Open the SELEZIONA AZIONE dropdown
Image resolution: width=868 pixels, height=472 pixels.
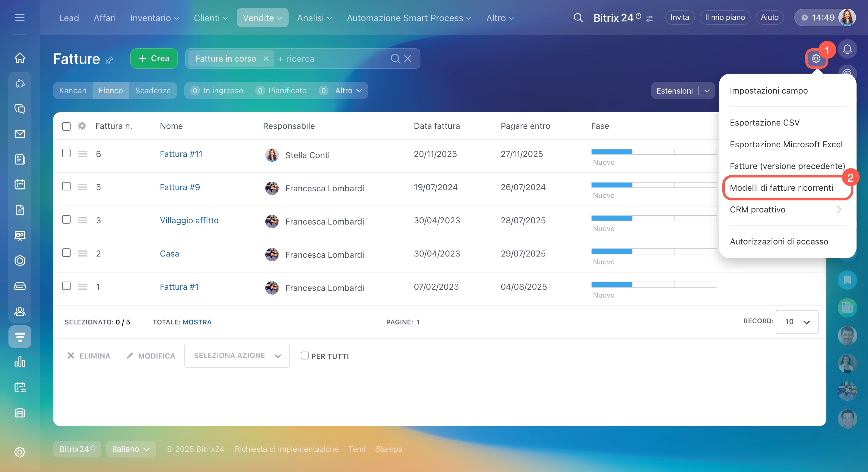tap(237, 356)
